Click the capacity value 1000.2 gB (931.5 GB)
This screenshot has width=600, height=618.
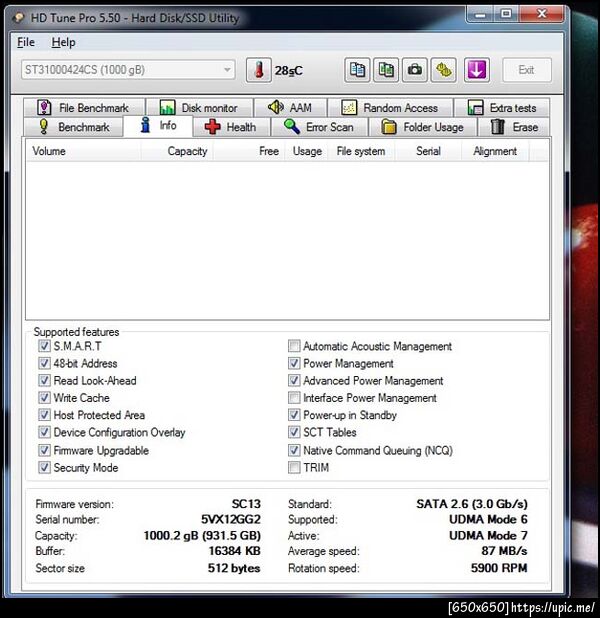pyautogui.click(x=202, y=535)
